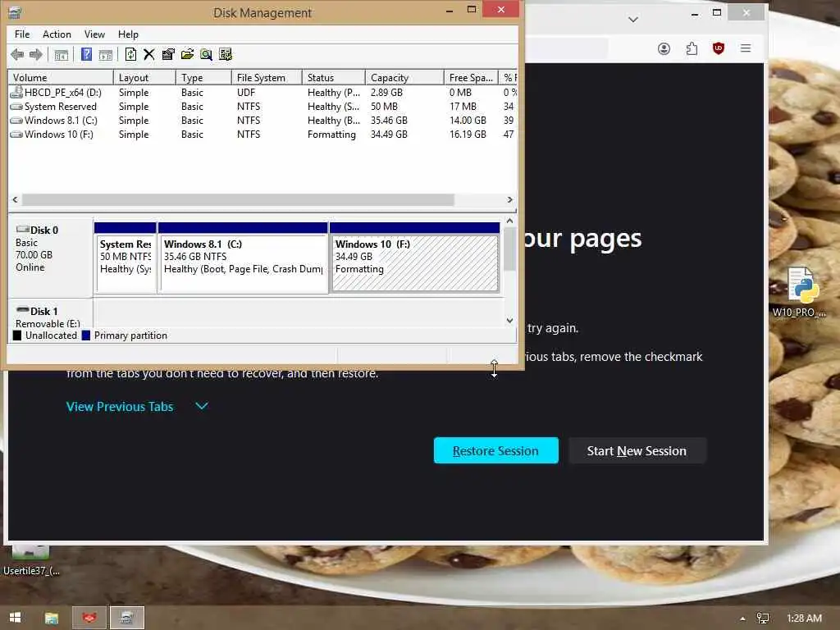Expand the View Previous Tabs link
The image size is (840, 630).
click(120, 407)
